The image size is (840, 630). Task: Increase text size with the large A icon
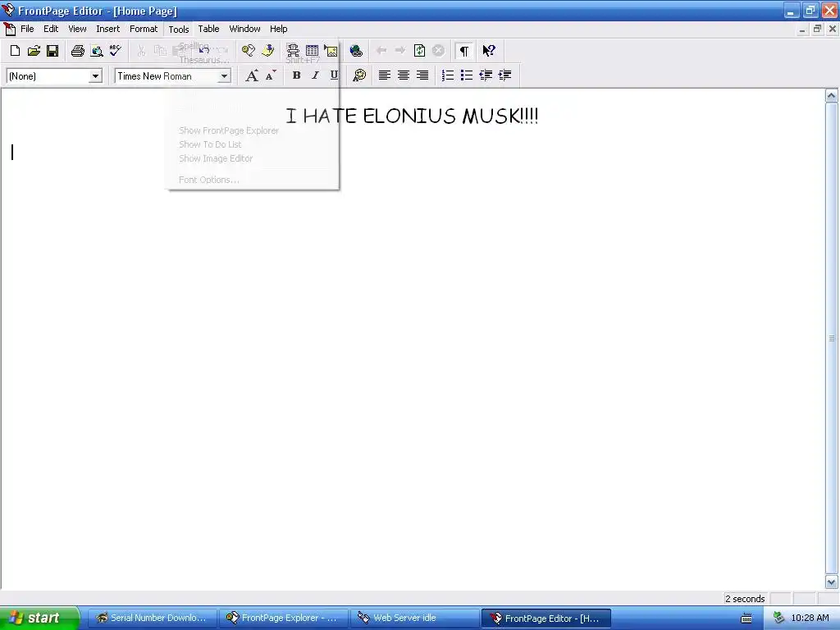pos(251,75)
